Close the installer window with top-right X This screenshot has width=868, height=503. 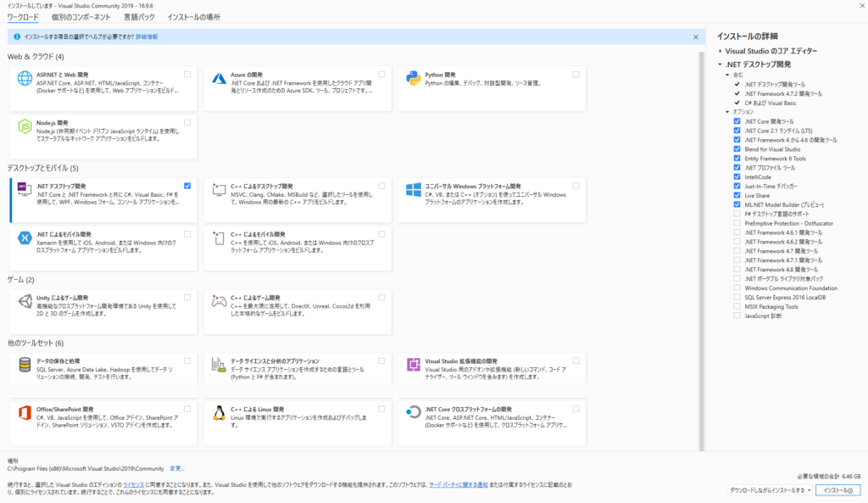tap(862, 6)
